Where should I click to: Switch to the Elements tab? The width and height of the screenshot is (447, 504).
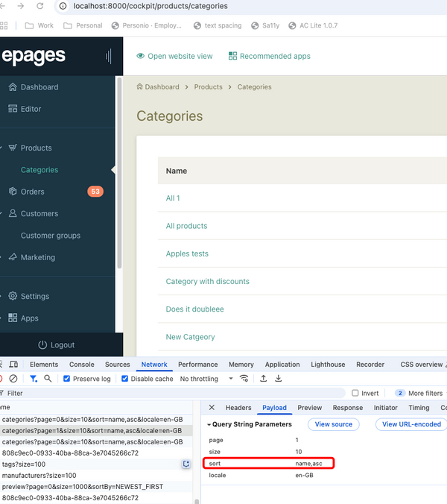[44, 364]
